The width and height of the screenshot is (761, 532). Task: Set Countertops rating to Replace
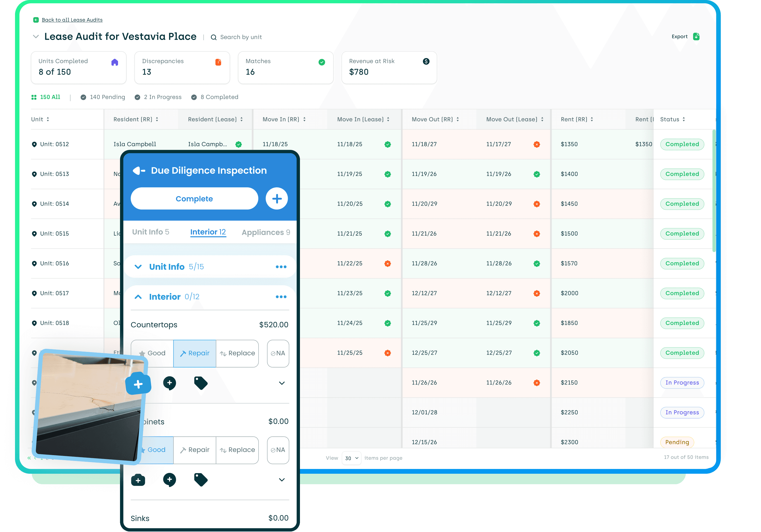[x=237, y=354]
